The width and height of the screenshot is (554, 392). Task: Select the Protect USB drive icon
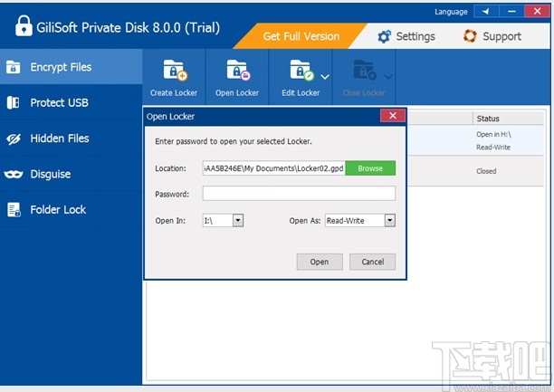pos(13,102)
